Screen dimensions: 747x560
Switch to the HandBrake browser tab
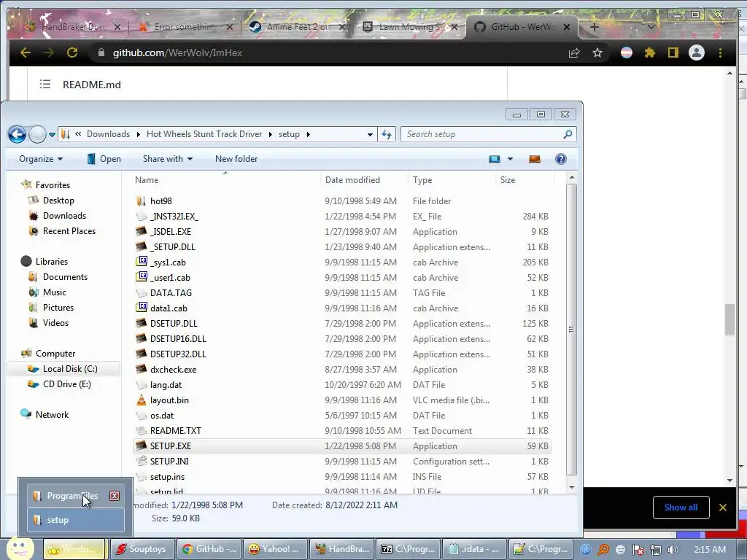point(71,27)
